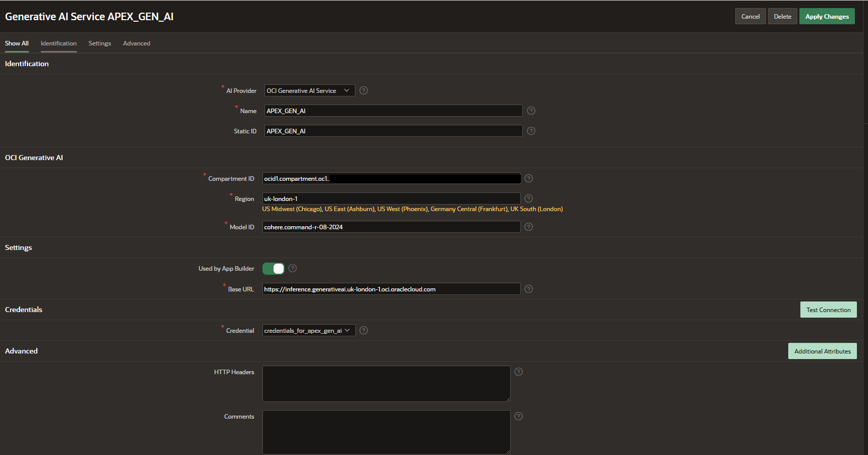
Task: Switch to the Identification tab
Action: [x=59, y=43]
